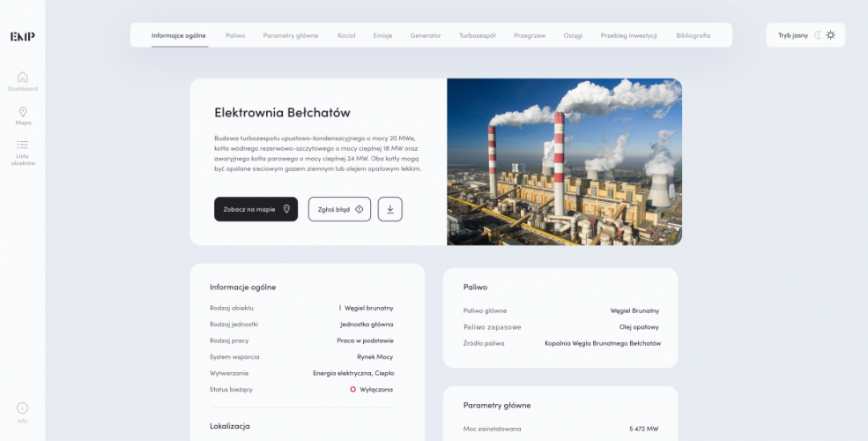Click the info icon in sidebar
The image size is (868, 441).
click(x=22, y=408)
